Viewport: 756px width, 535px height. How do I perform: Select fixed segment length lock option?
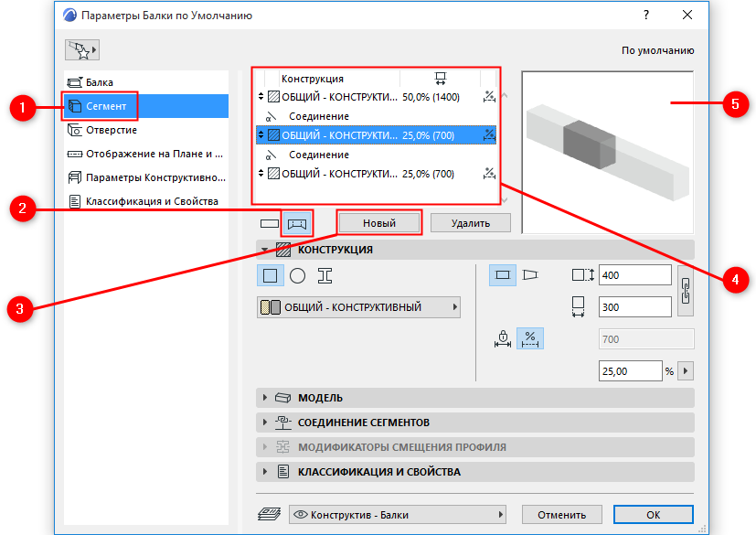503,338
